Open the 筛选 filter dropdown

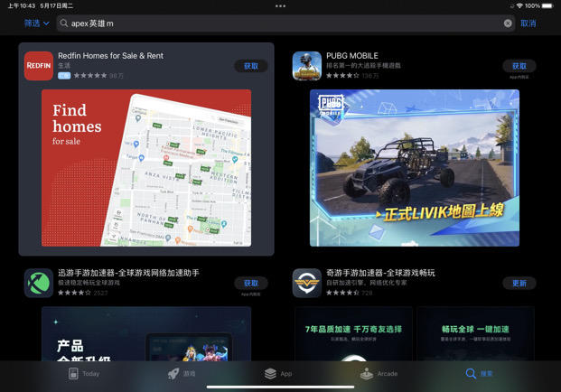point(36,23)
